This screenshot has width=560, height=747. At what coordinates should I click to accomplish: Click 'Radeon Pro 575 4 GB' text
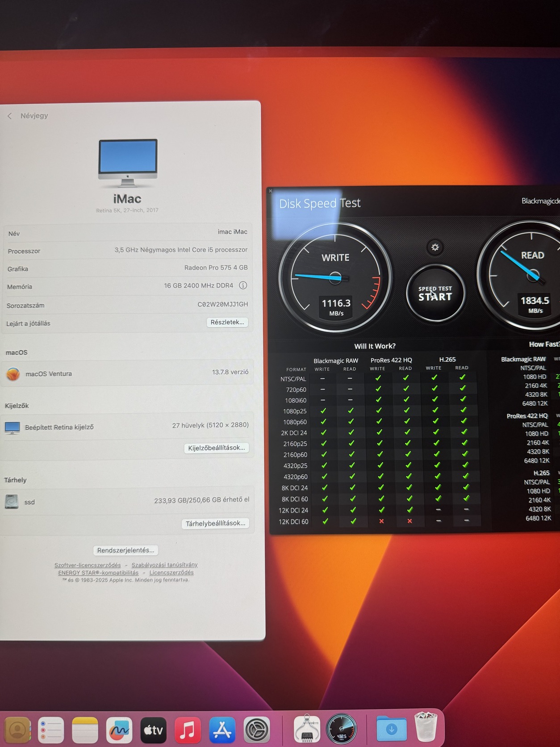216,268
